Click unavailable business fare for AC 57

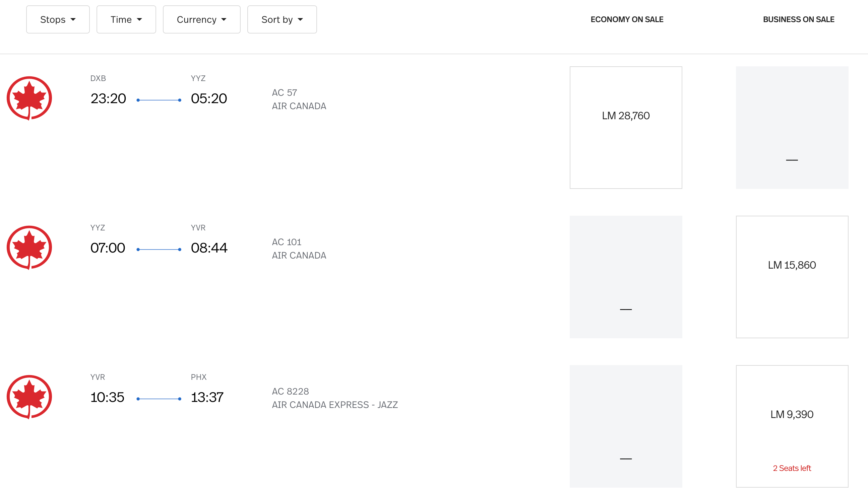click(792, 127)
